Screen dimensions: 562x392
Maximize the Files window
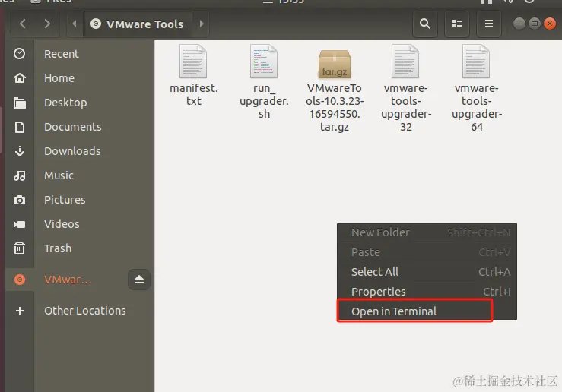pos(534,24)
